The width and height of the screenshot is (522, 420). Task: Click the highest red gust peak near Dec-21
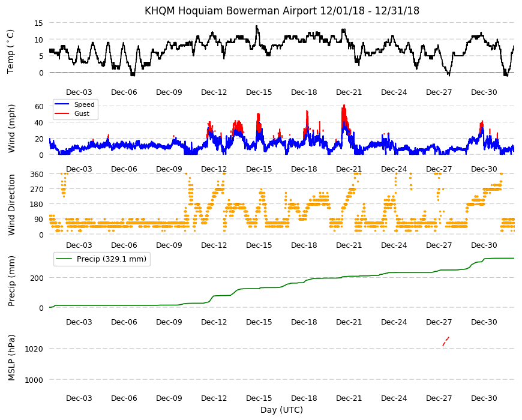pos(344,106)
